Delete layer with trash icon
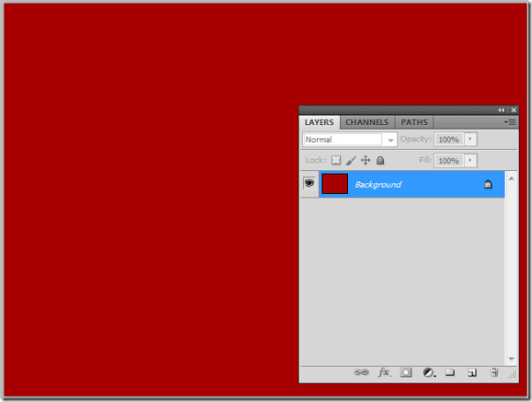Viewport: 532px width, 402px height. click(494, 372)
